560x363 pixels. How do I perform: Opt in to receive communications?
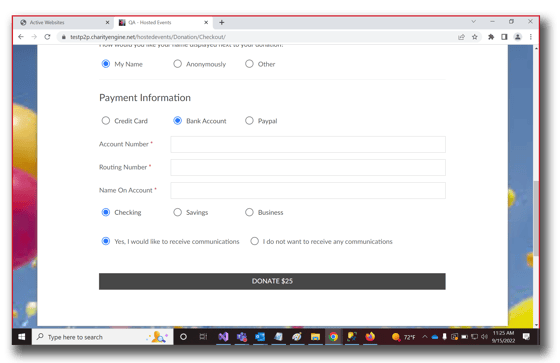(x=106, y=241)
